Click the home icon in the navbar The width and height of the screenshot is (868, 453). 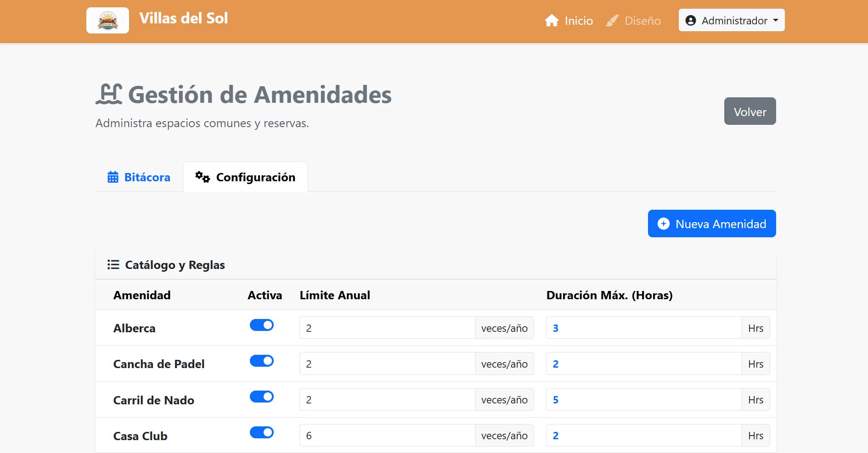click(551, 20)
